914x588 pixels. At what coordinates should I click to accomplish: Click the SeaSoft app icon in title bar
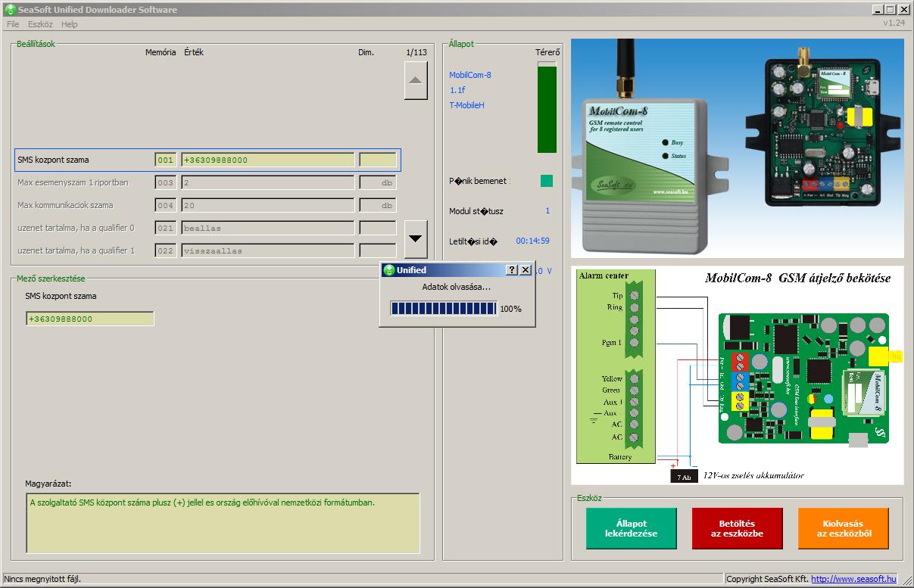(10, 10)
